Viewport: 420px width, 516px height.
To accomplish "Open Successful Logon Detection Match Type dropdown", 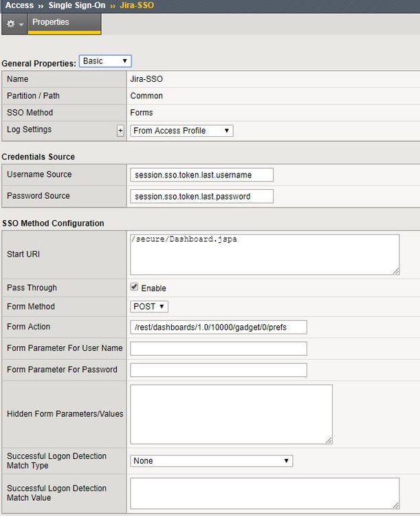I will (211, 461).
